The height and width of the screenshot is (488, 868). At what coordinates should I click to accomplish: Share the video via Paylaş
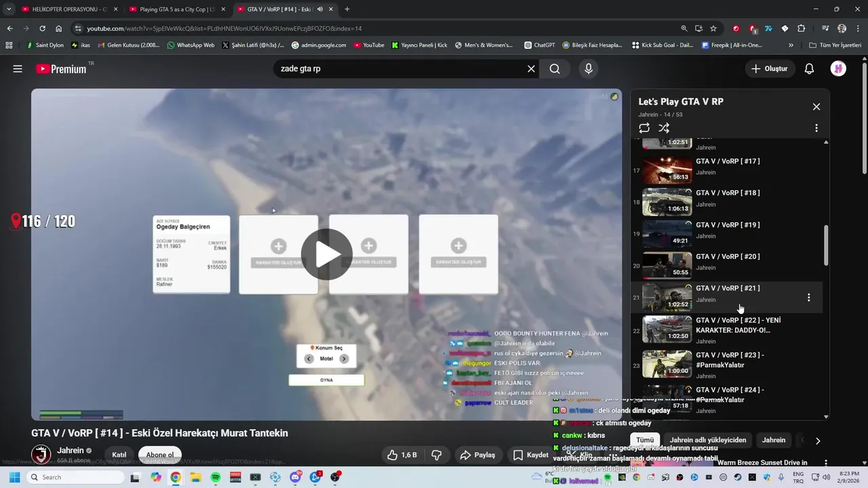click(x=478, y=455)
